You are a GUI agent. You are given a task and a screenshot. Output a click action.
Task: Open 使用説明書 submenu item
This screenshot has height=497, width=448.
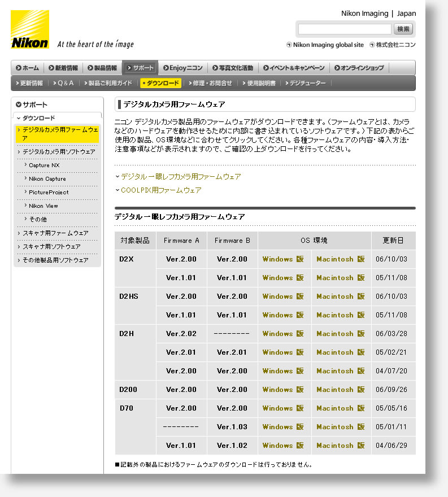click(259, 84)
